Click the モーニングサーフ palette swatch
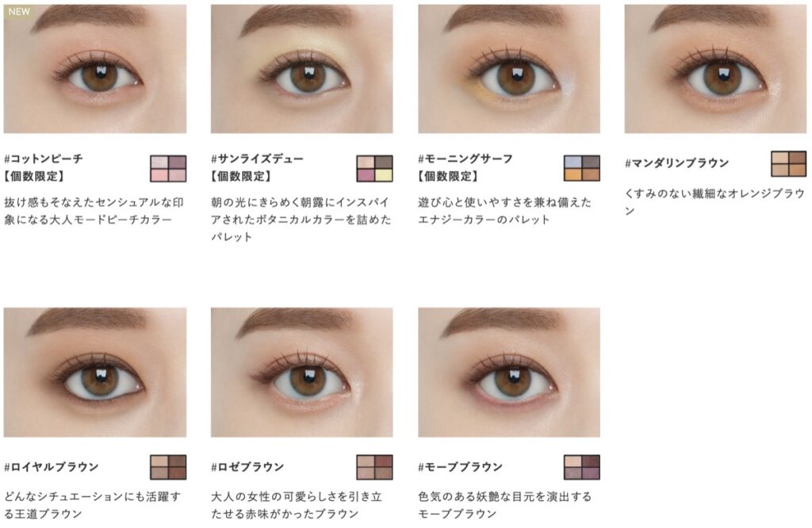 (581, 168)
